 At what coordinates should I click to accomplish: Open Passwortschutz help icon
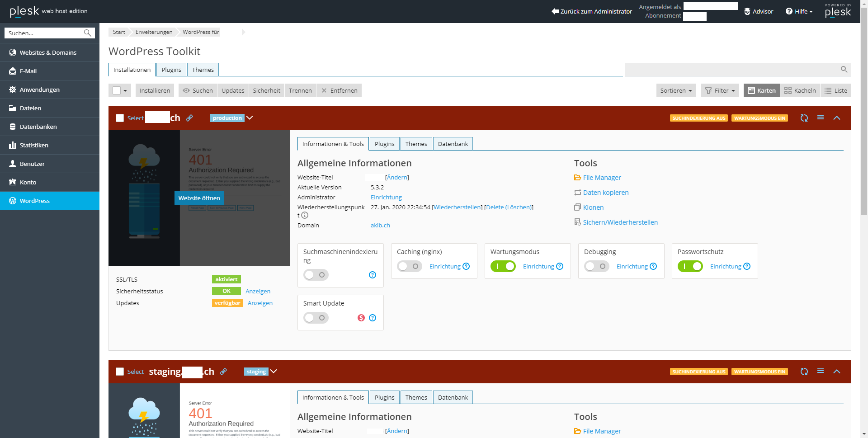pos(747,266)
